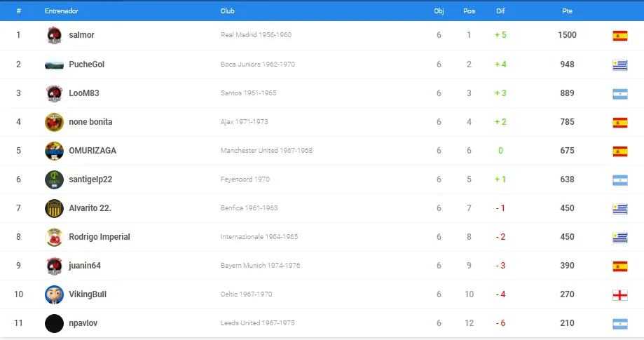Open manager salmor's profile name

[82, 35]
